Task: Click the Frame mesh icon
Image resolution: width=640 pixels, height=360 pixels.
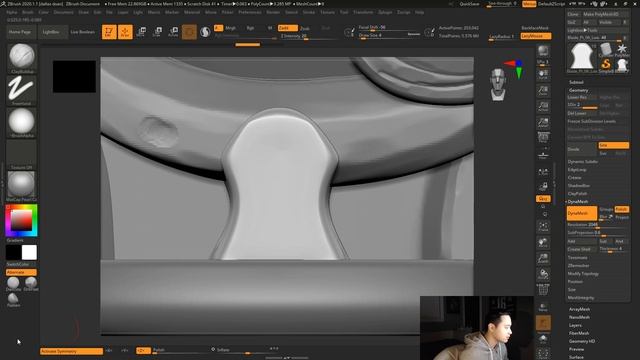Action: tap(543, 227)
